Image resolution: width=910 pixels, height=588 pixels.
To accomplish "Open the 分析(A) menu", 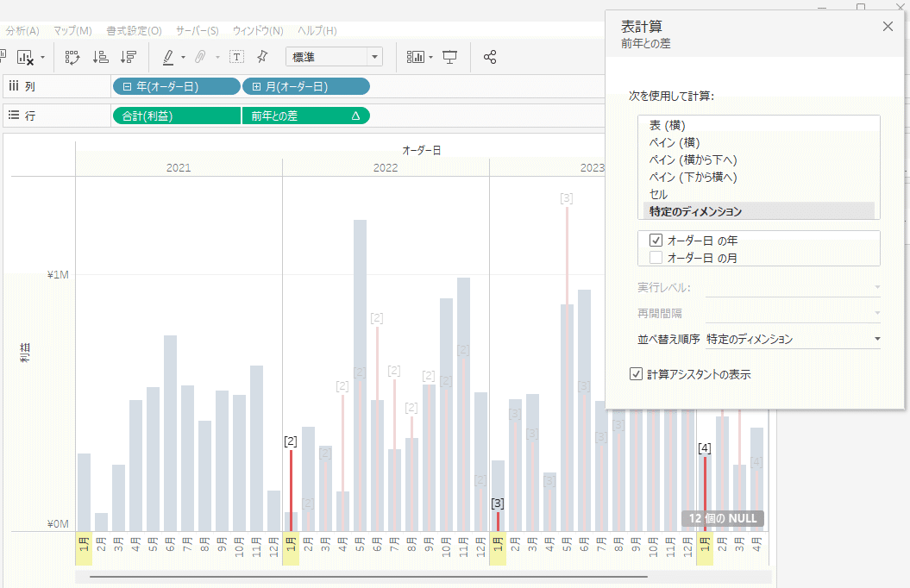I will tap(22, 31).
